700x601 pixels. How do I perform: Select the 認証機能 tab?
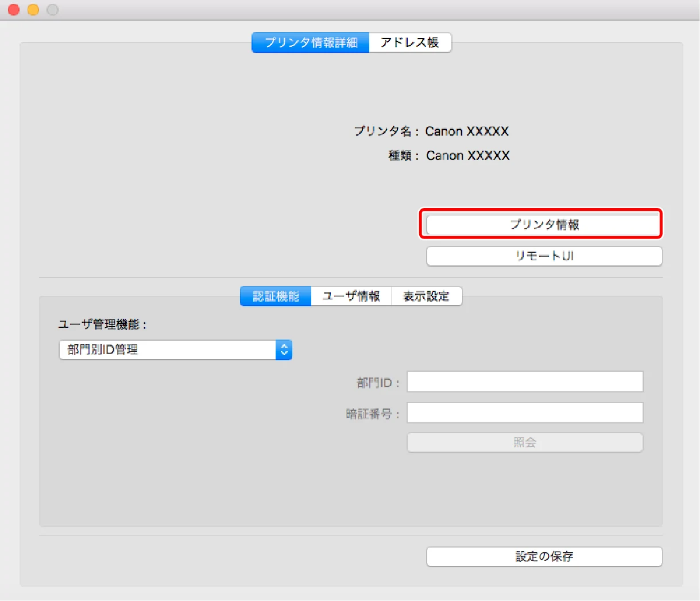tap(276, 296)
